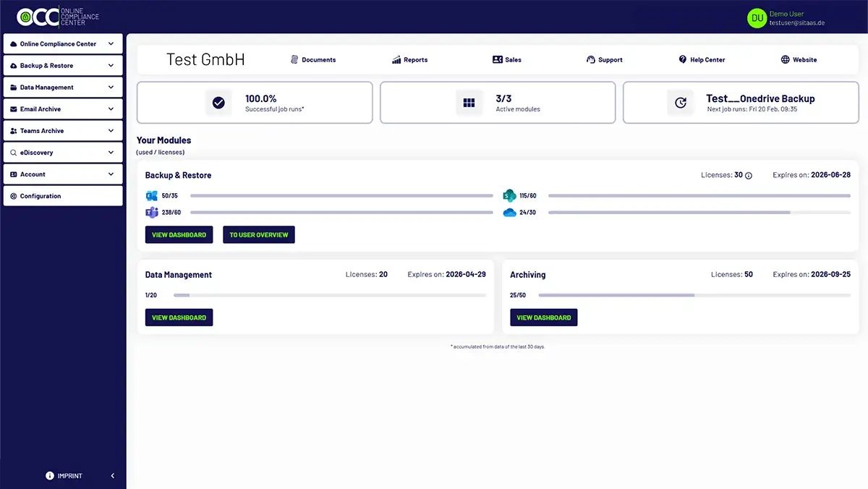Click the active modules grid icon
Image resolution: width=868 pixels, height=489 pixels.
click(469, 103)
